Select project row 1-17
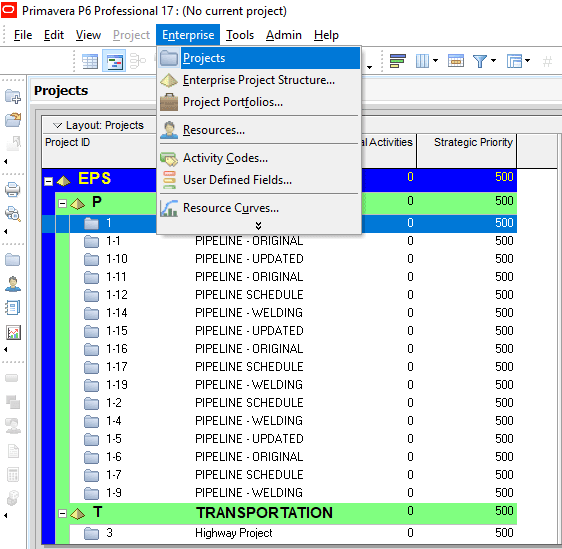Screen dimensions: 562x549 click(293, 367)
